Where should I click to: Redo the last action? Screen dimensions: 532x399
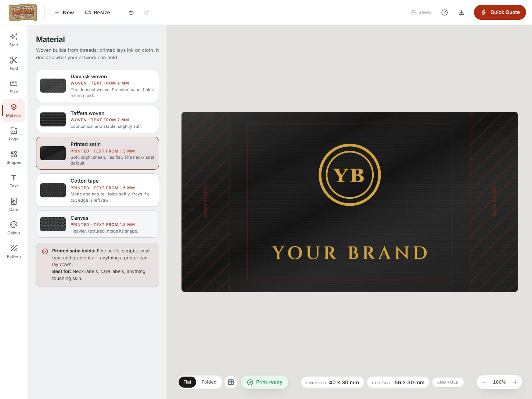146,12
